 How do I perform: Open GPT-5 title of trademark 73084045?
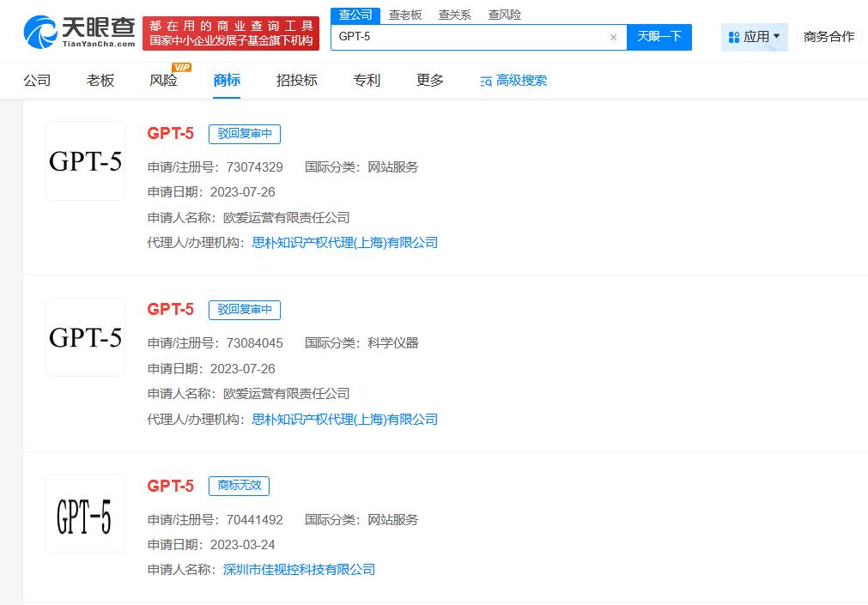[171, 310]
